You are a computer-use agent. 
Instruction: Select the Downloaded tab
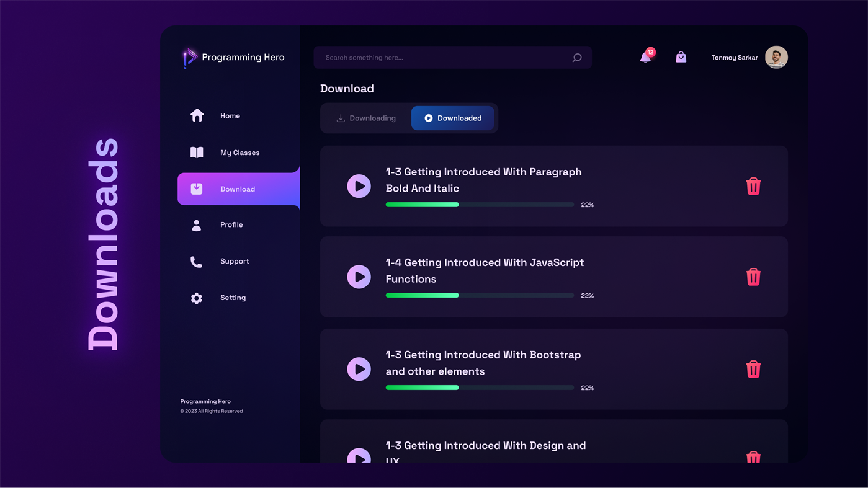pyautogui.click(x=452, y=118)
